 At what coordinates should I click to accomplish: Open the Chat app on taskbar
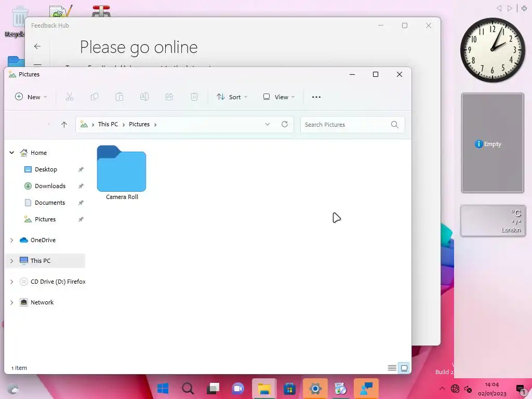pos(238,388)
